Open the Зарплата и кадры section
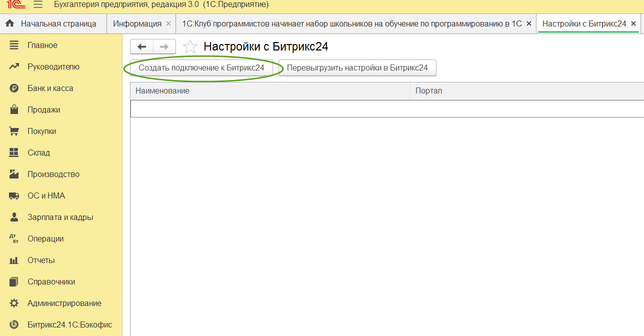Image resolution: width=644 pixels, height=336 pixels. 61,217
